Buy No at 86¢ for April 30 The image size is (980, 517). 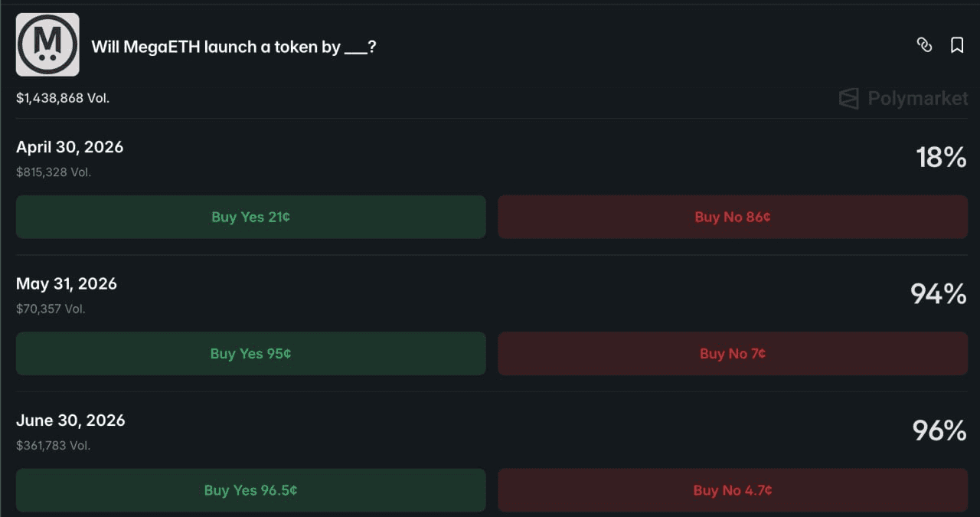coord(733,217)
